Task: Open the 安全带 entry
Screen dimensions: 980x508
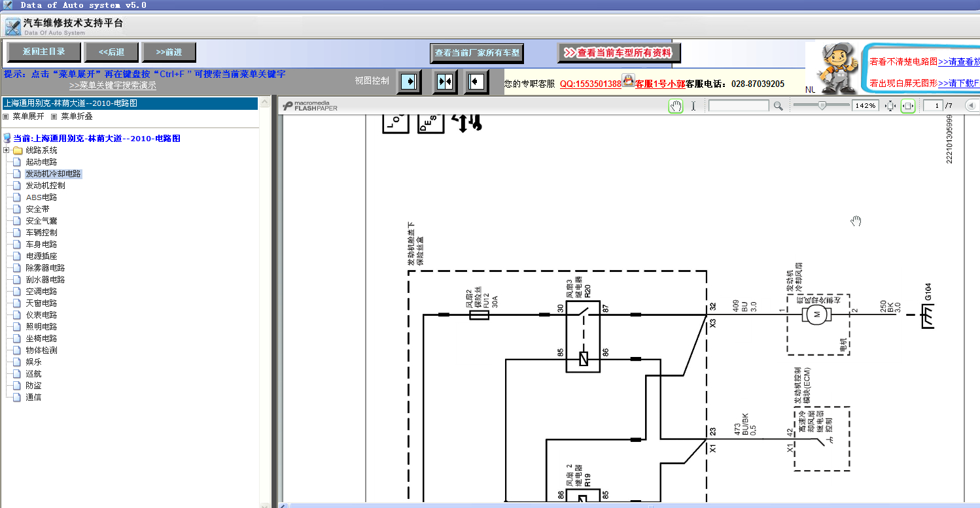Action: (37, 209)
